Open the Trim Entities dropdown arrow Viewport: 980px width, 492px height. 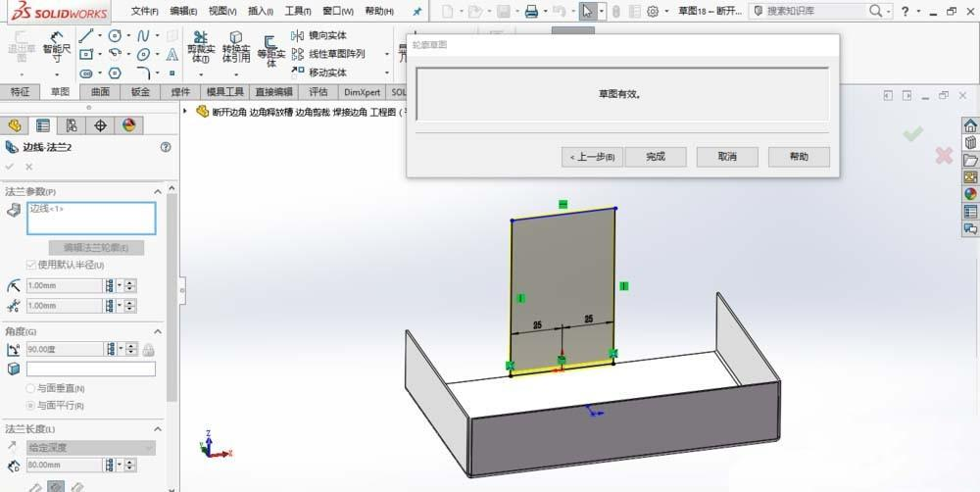201,74
